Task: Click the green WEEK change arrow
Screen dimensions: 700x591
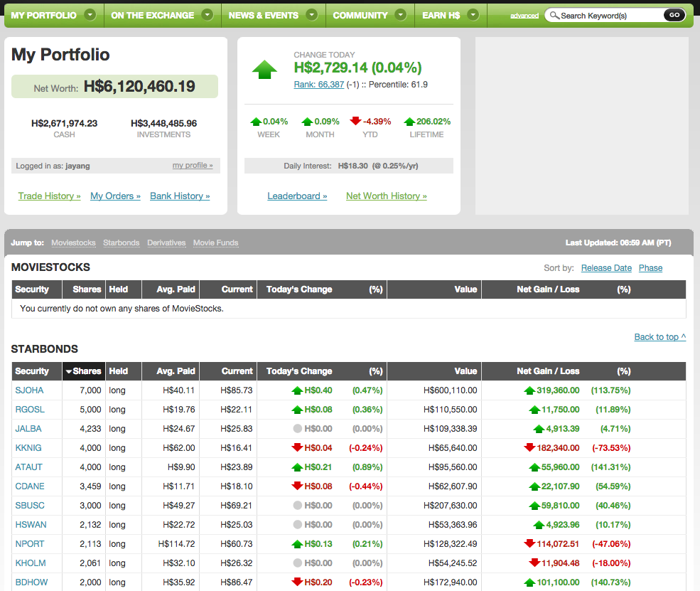Action: pos(256,122)
